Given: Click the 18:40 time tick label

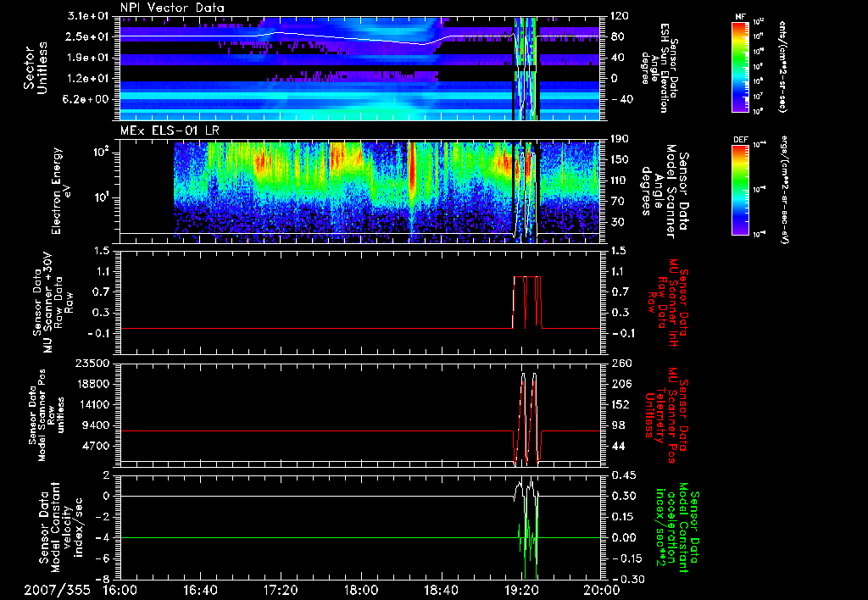Looking at the screenshot, I should coord(441,590).
